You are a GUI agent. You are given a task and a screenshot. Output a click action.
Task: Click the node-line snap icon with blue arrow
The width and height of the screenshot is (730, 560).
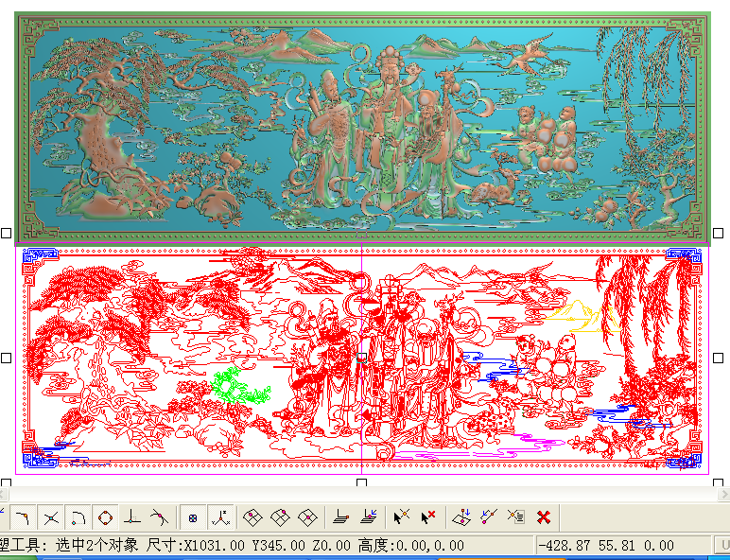(489, 517)
